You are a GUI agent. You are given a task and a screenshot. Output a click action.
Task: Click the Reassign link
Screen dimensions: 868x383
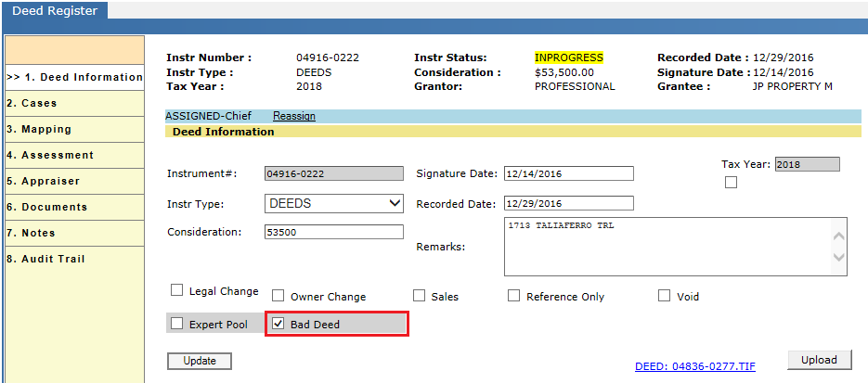click(294, 116)
